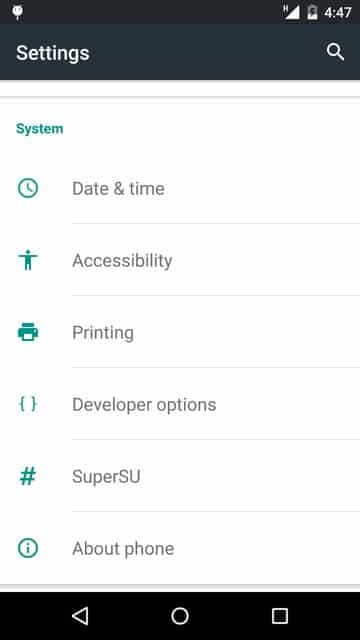This screenshot has height=640, width=360.
Task: Open Developer options
Action: click(x=180, y=404)
